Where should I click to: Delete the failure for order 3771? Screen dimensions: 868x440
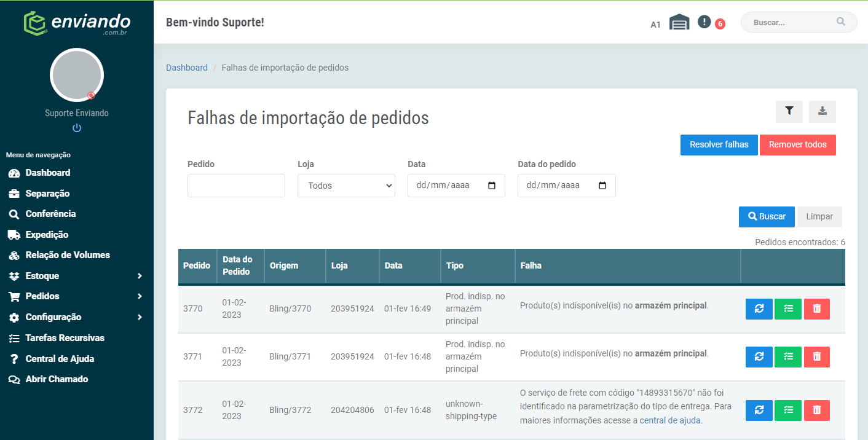coord(816,357)
